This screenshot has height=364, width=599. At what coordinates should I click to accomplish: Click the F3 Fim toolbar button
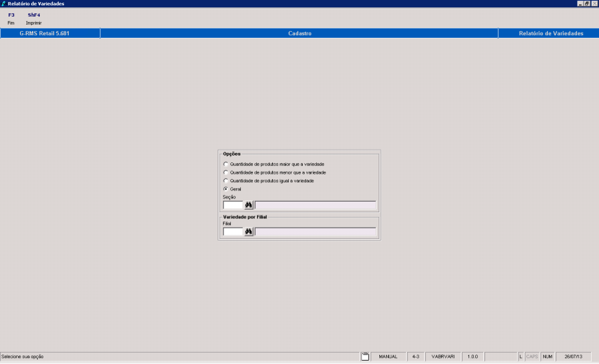point(11,19)
